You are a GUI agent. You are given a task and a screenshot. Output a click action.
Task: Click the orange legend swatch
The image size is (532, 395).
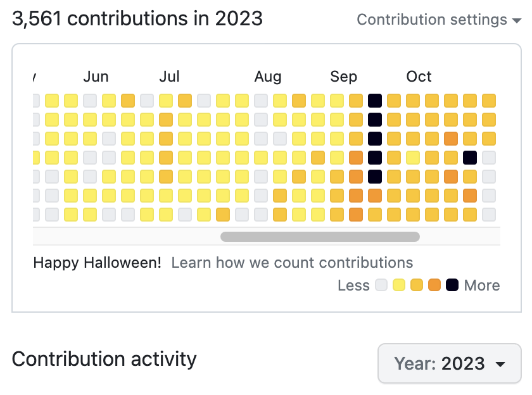click(434, 285)
